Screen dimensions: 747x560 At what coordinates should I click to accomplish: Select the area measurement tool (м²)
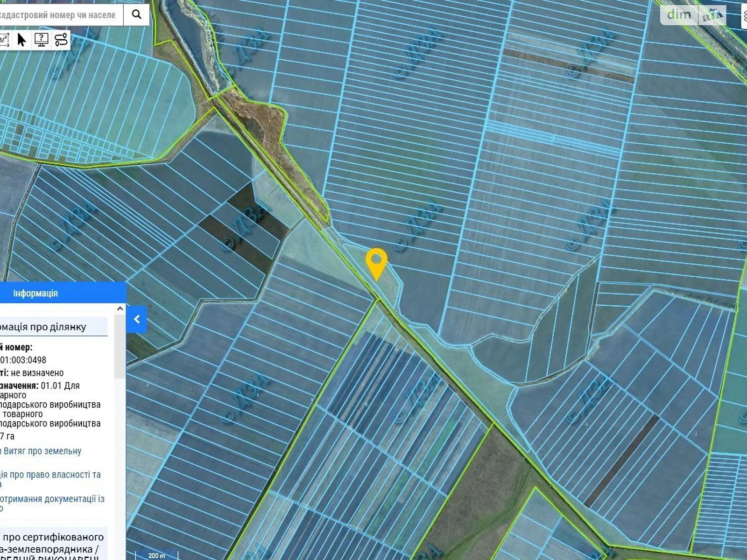pyautogui.click(x=4, y=40)
